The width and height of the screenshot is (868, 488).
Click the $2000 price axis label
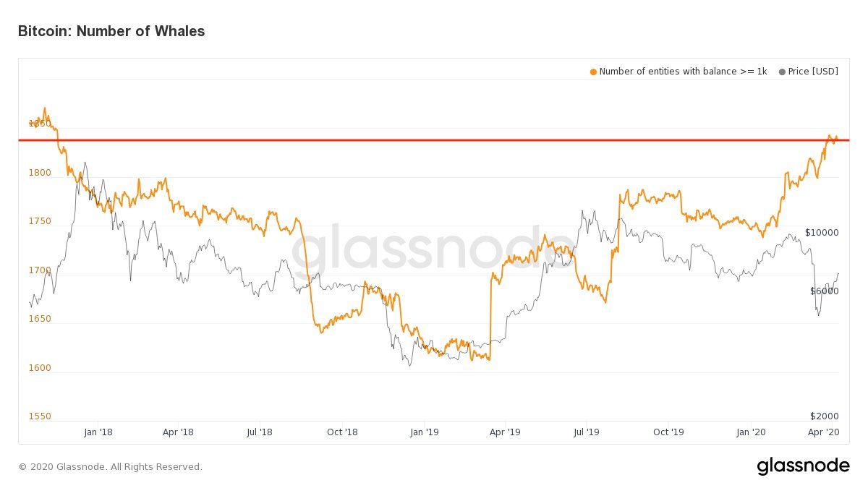[825, 416]
